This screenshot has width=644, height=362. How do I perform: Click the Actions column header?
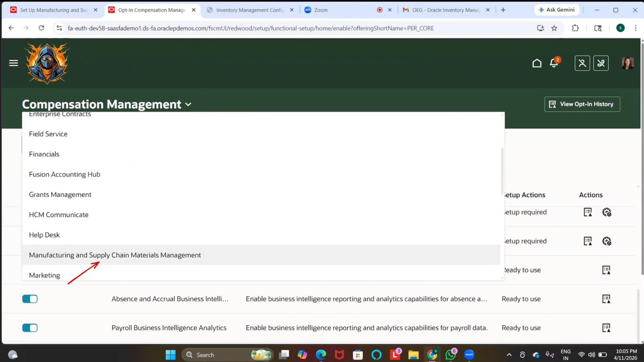pos(591,195)
